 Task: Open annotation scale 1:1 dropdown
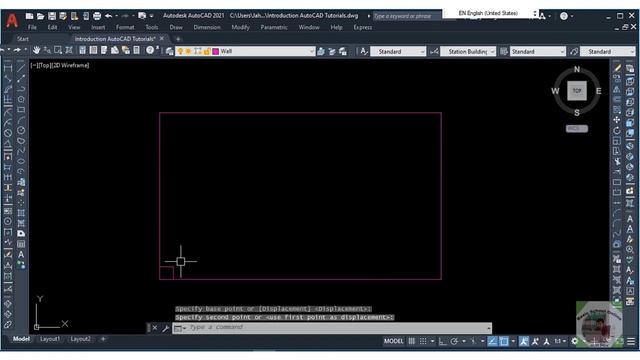click(x=560, y=341)
